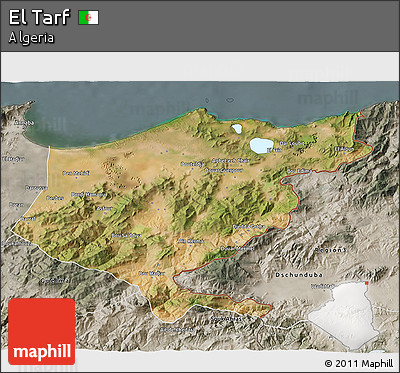Click the red maphill logo
Screen dimensions: 400x373
[42, 331]
